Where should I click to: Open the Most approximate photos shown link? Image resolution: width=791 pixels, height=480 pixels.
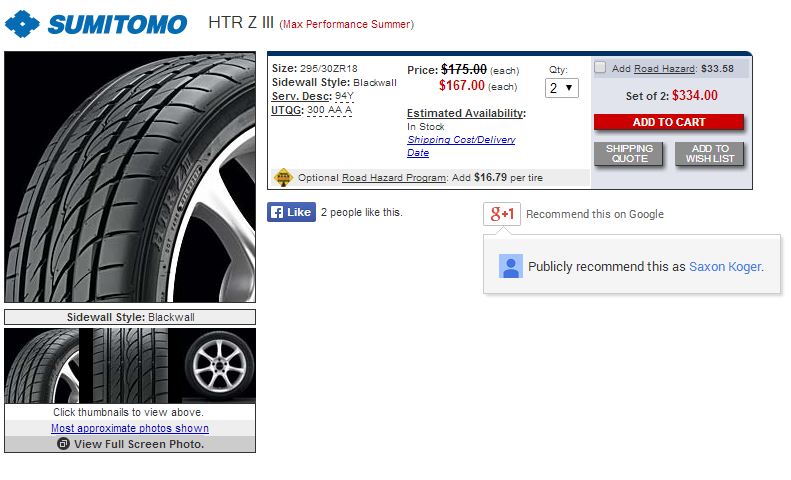(x=130, y=428)
